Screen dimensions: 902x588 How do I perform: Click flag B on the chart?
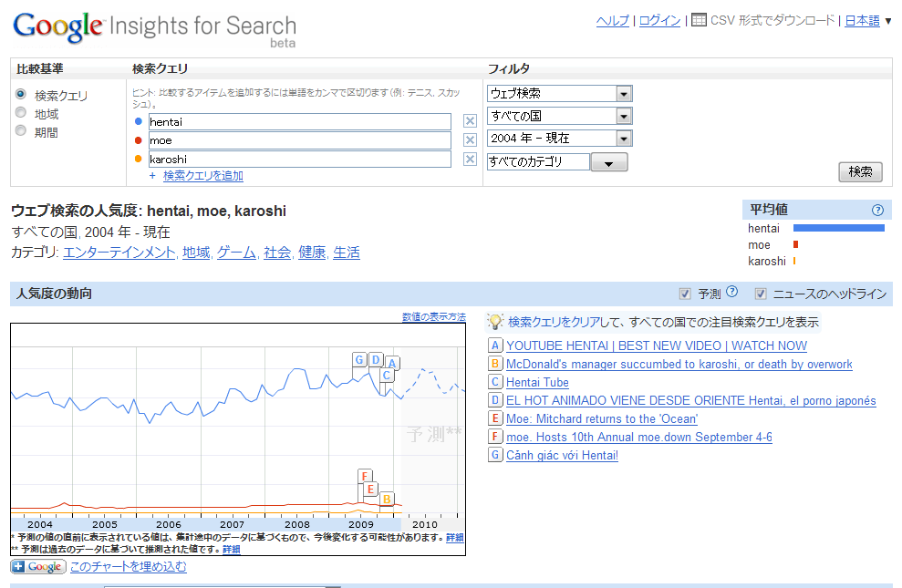(387, 499)
